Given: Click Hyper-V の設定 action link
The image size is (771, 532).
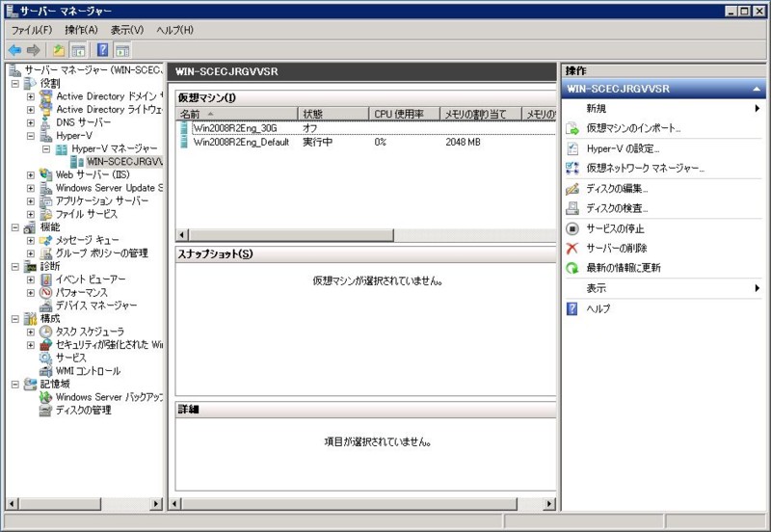Looking at the screenshot, I should 623,148.
